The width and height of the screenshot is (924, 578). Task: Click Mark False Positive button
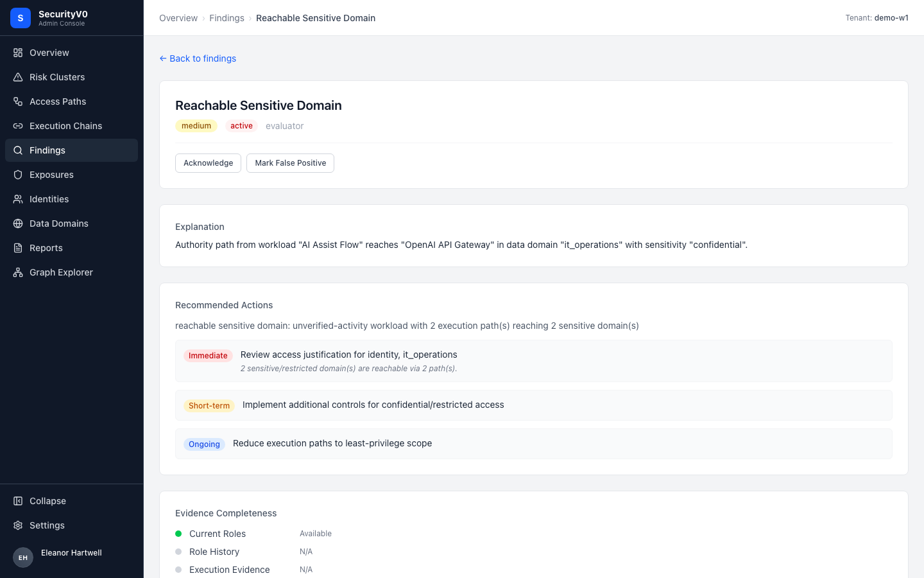tap(290, 163)
